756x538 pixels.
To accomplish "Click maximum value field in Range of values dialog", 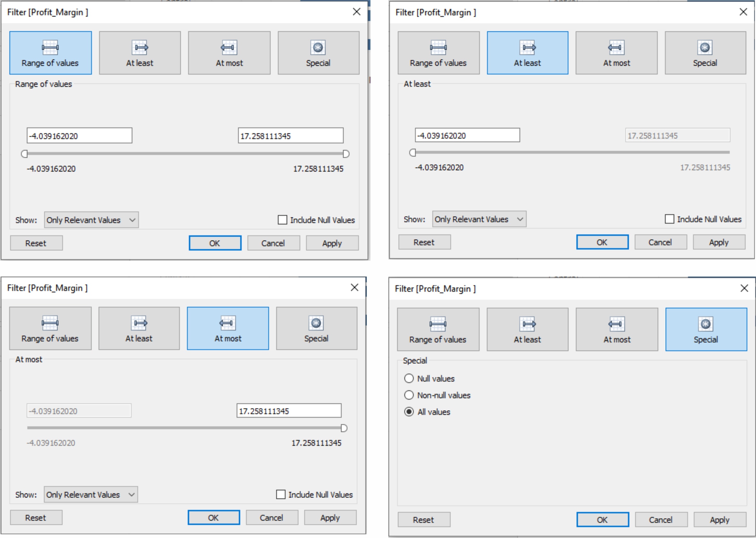I will (291, 136).
